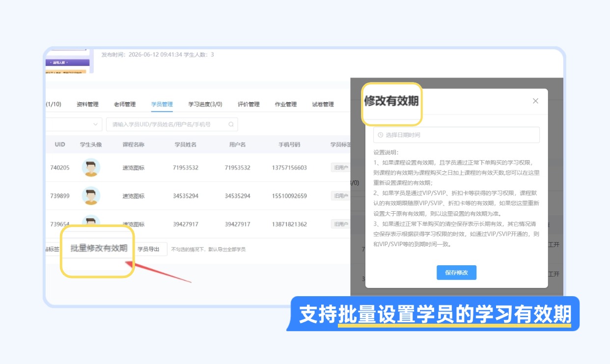
Task: Click the date time picker field
Action: pyautogui.click(x=456, y=135)
